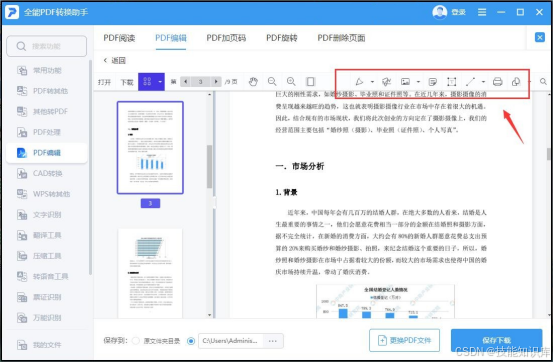Click the insert image tool
The image size is (554, 363).
pos(405,82)
